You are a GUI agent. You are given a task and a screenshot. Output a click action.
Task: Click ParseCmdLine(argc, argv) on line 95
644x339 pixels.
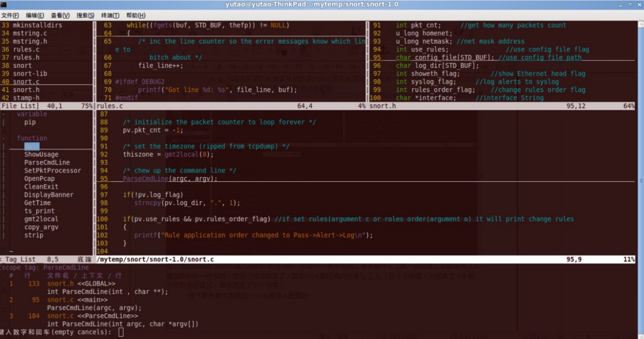click(x=170, y=179)
